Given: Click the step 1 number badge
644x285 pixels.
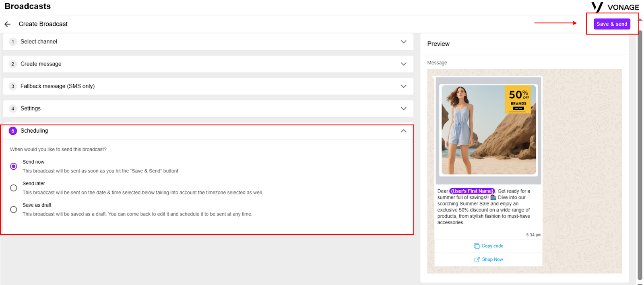Looking at the screenshot, I should (x=13, y=42).
